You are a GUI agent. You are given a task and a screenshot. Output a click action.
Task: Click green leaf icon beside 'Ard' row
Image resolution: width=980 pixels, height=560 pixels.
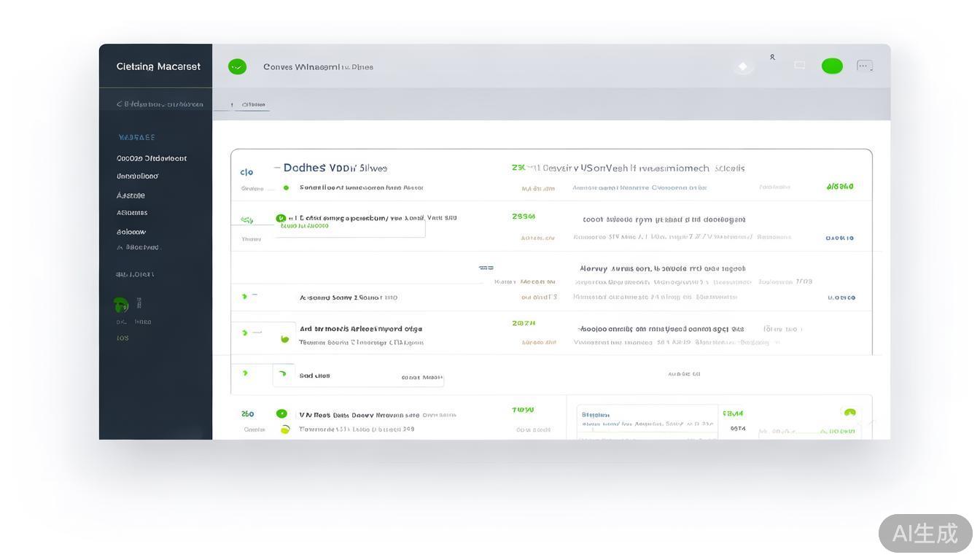click(284, 338)
